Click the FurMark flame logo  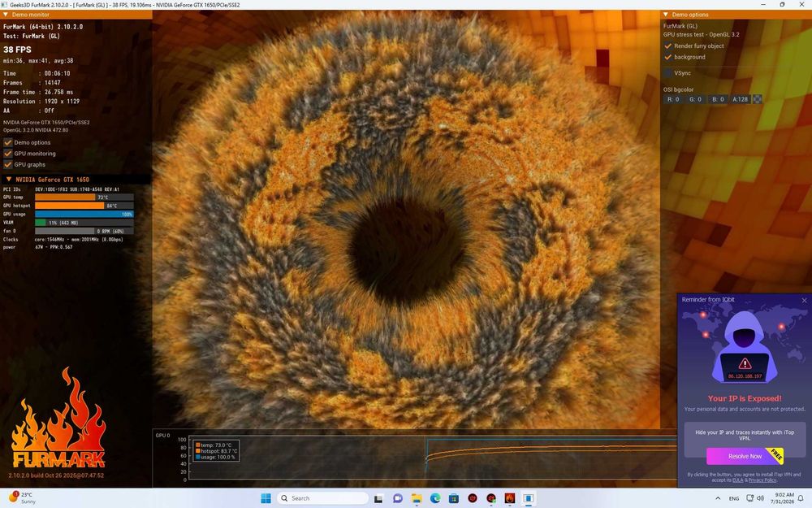tap(58, 418)
